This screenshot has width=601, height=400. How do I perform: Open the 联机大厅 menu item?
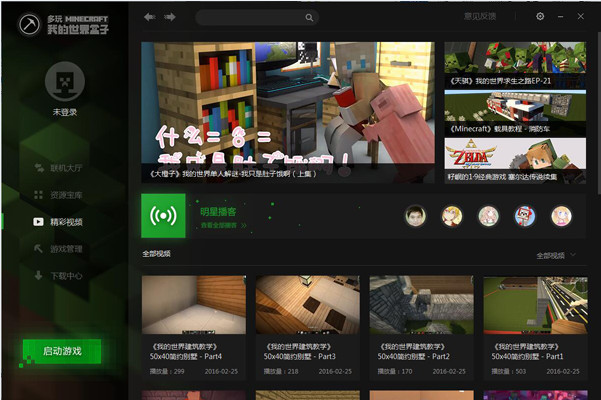pos(66,168)
